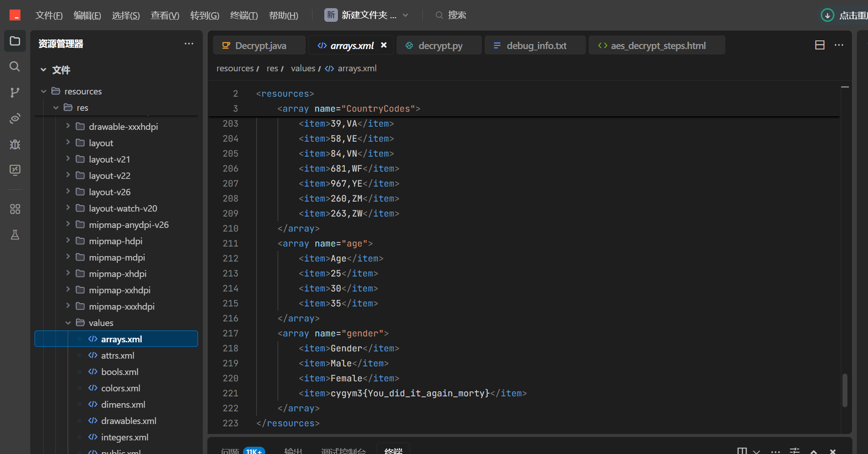This screenshot has height=454, width=868.
Task: Close the arrays.xml editor tab
Action: coord(384,45)
